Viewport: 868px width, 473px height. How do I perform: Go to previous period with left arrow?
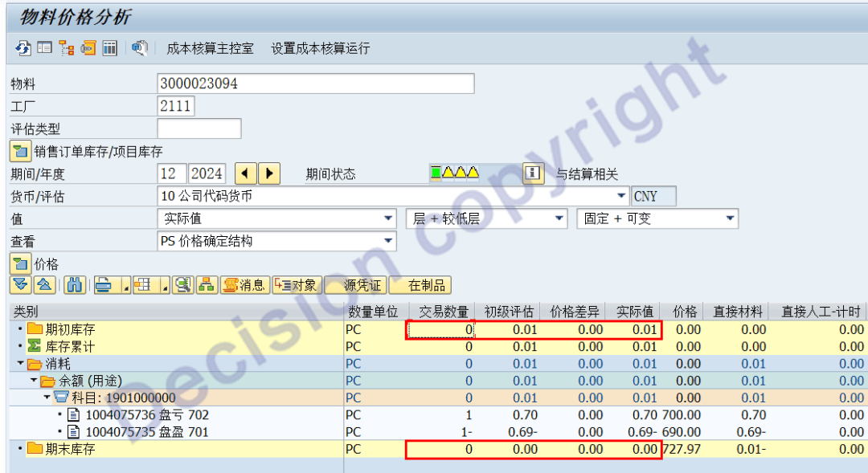[x=245, y=173]
